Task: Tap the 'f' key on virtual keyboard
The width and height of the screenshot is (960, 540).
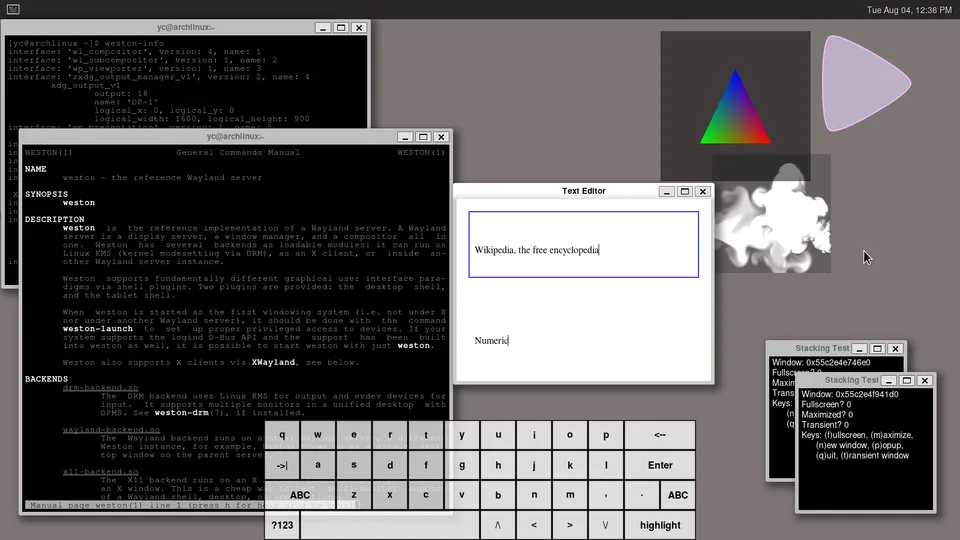Action: (426, 465)
